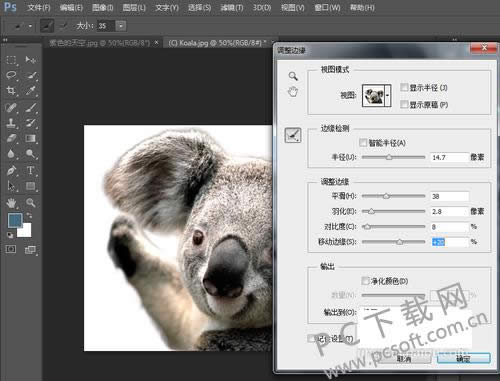500x381 pixels.
Task: Select the History Brush tool
Action: pyautogui.click(x=31, y=123)
